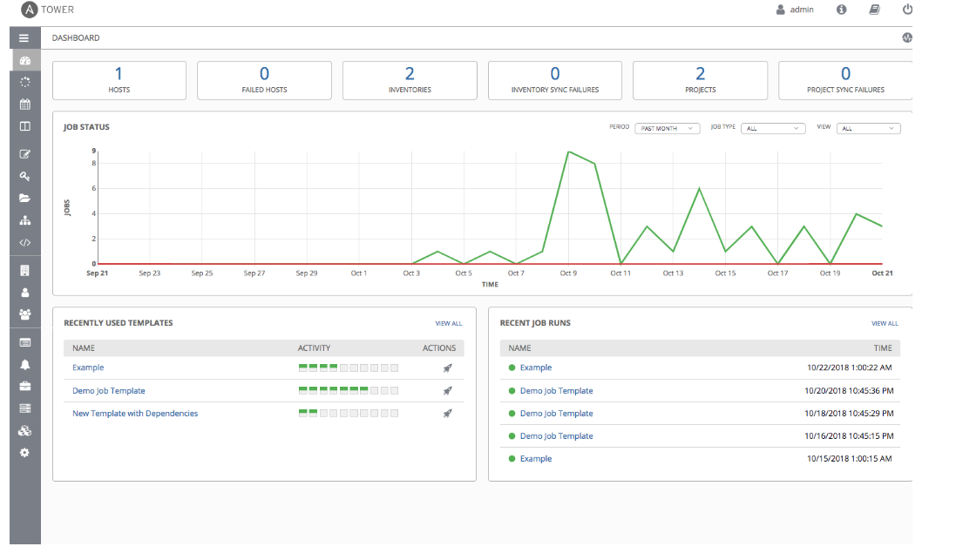
Task: Click the About info icon
Action: [841, 9]
